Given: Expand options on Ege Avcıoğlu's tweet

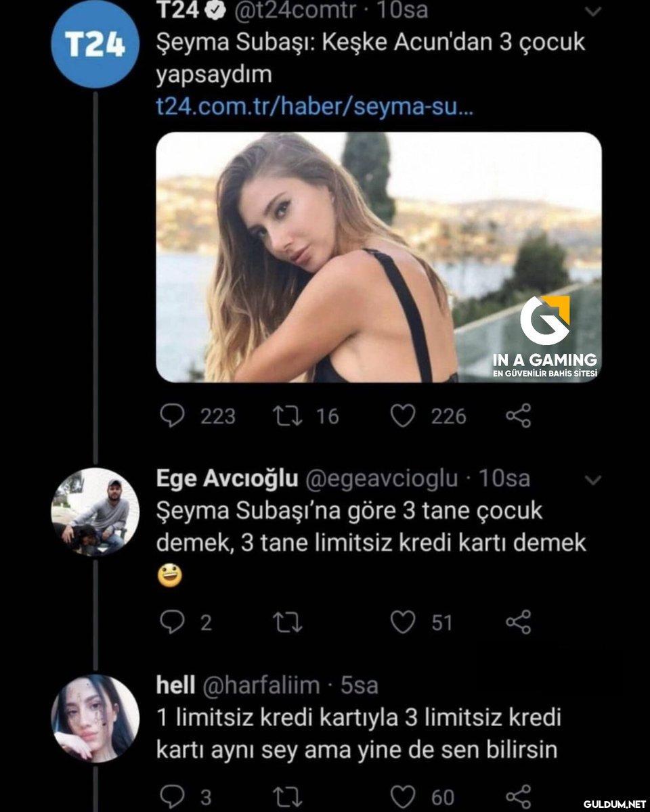Looking at the screenshot, I should coord(593,480).
